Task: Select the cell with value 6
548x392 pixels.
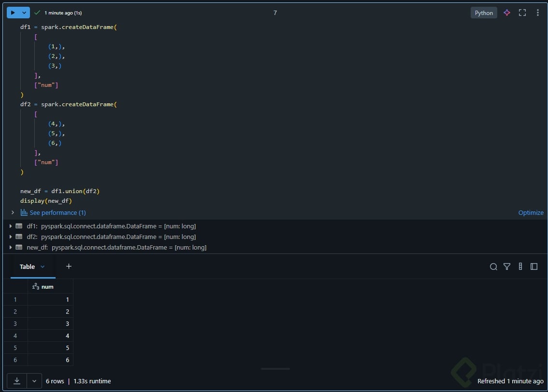Action: (50, 360)
